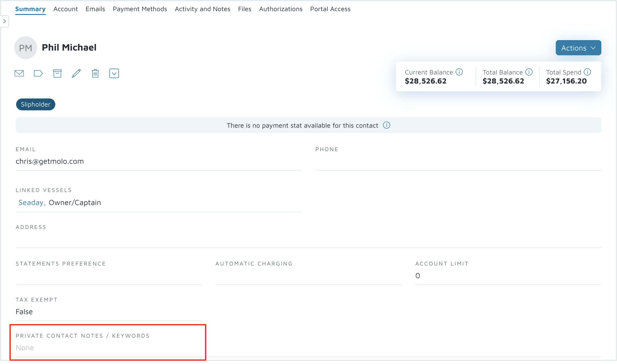The height and width of the screenshot is (364, 617).
Task: Click payment stat info icon
Action: [x=387, y=125]
